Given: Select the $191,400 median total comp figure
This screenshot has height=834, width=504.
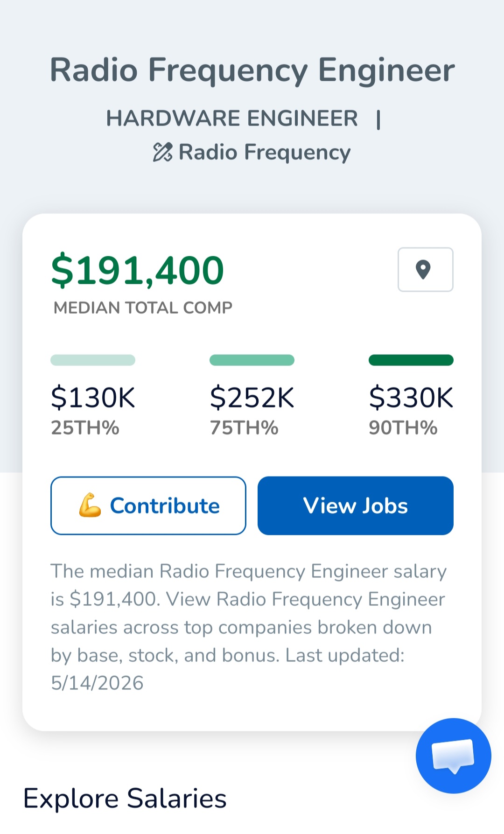Looking at the screenshot, I should coord(138,270).
